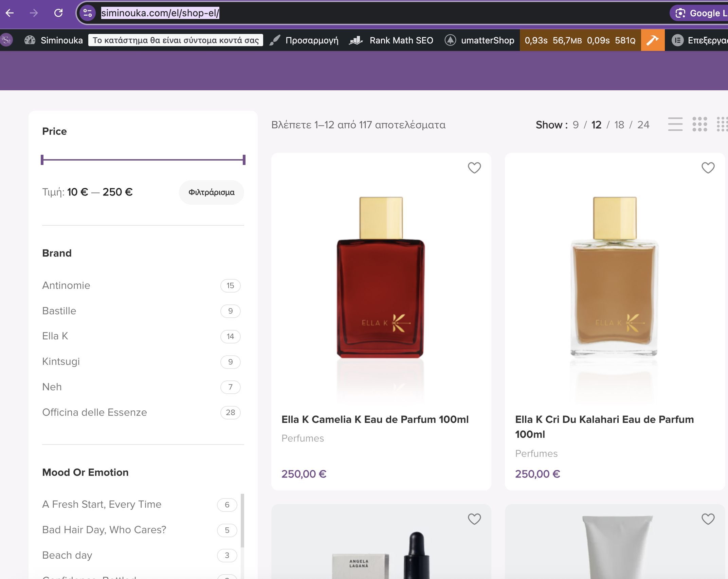
Task: Show 12 products per page
Action: 596,125
